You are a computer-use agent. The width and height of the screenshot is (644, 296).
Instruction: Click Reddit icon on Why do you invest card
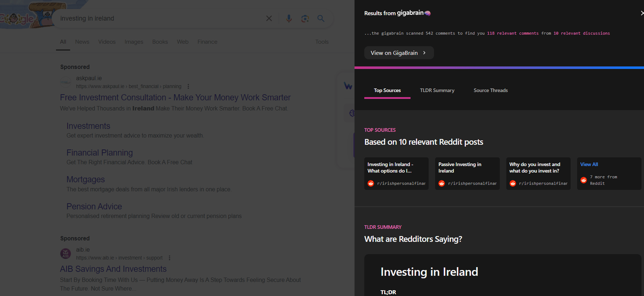(513, 183)
